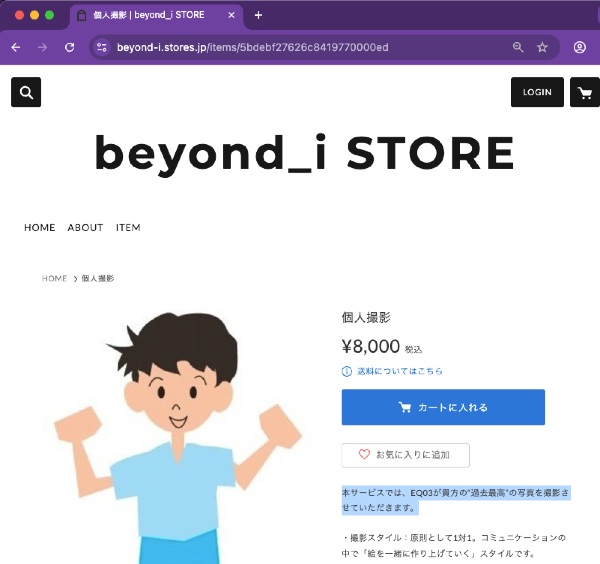Viewport: 600px width, 564px height.
Task: Go back using browser back arrow
Action: (x=15, y=47)
